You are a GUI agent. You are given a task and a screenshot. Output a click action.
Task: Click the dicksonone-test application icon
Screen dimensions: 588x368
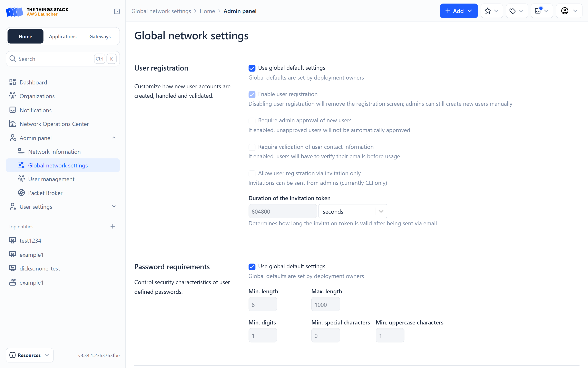coord(13,268)
